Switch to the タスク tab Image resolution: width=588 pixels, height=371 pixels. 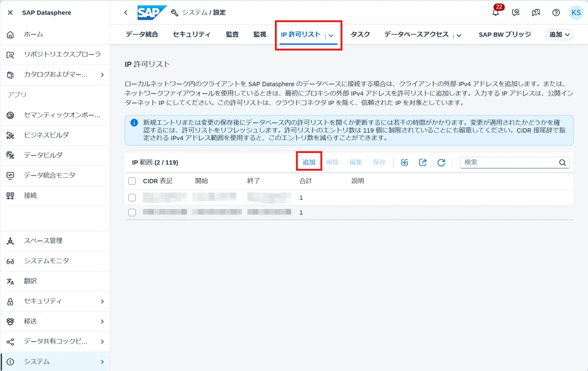click(x=360, y=34)
